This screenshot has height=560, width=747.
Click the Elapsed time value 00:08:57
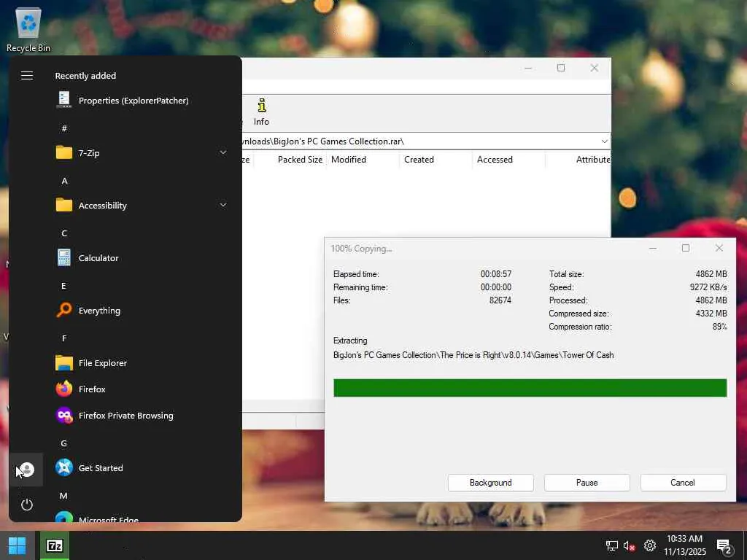point(495,274)
